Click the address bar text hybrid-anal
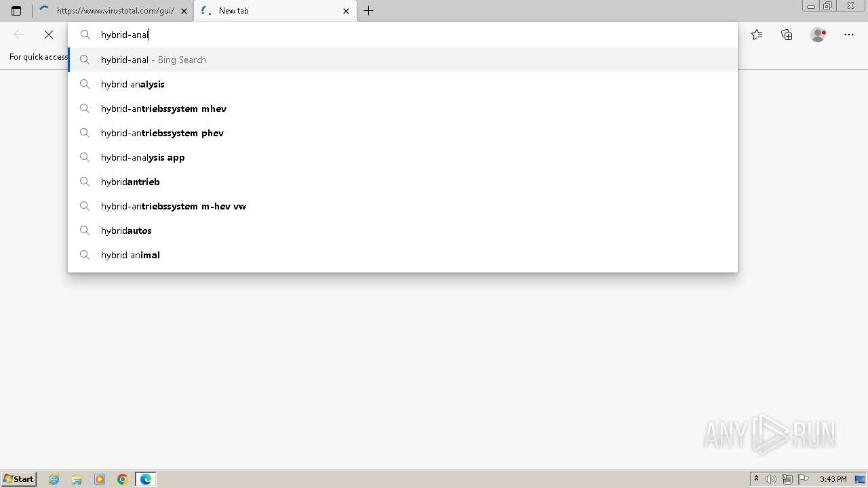 [125, 35]
